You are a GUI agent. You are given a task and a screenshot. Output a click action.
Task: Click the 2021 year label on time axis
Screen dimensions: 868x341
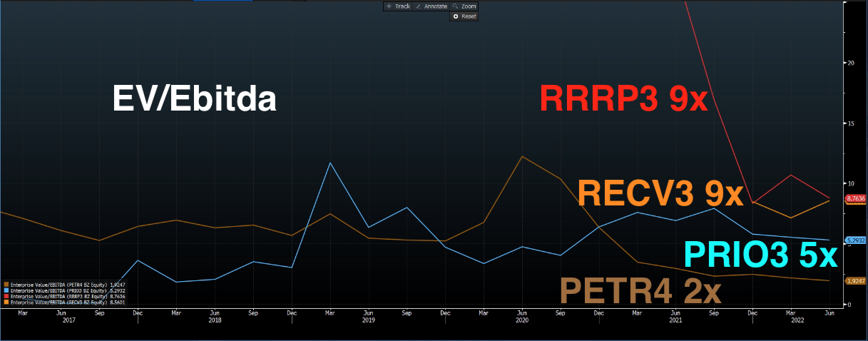(675, 320)
